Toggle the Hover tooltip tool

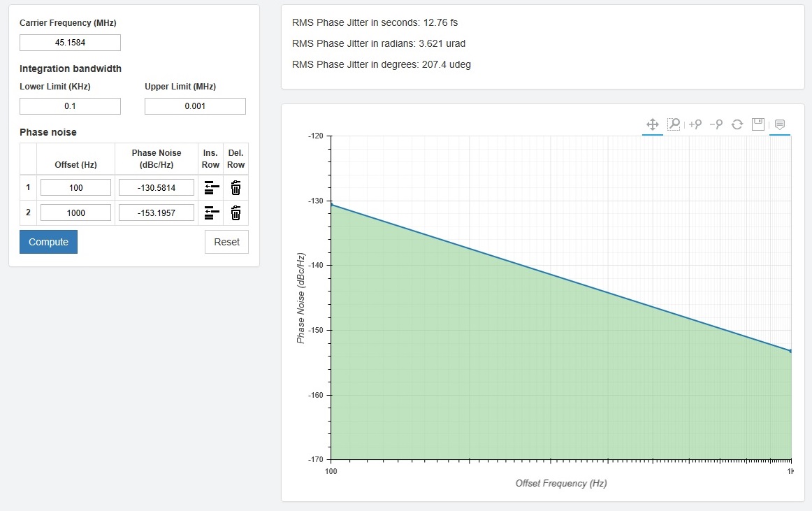point(780,124)
